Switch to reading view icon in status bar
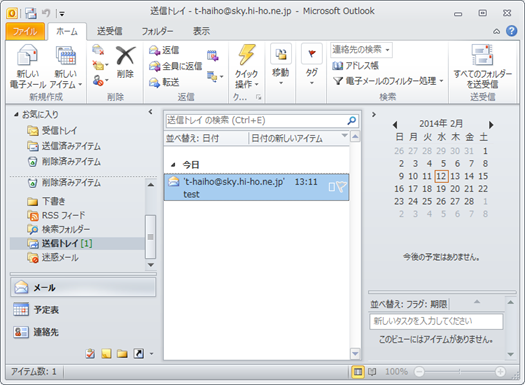The height and width of the screenshot is (385, 525). pos(372,372)
